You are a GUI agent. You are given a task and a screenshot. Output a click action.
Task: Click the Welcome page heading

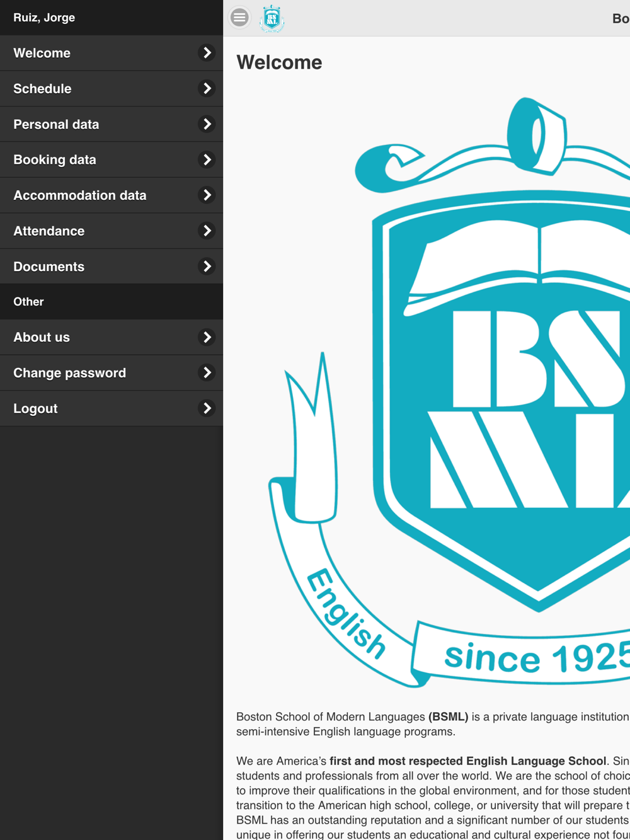coord(279,62)
